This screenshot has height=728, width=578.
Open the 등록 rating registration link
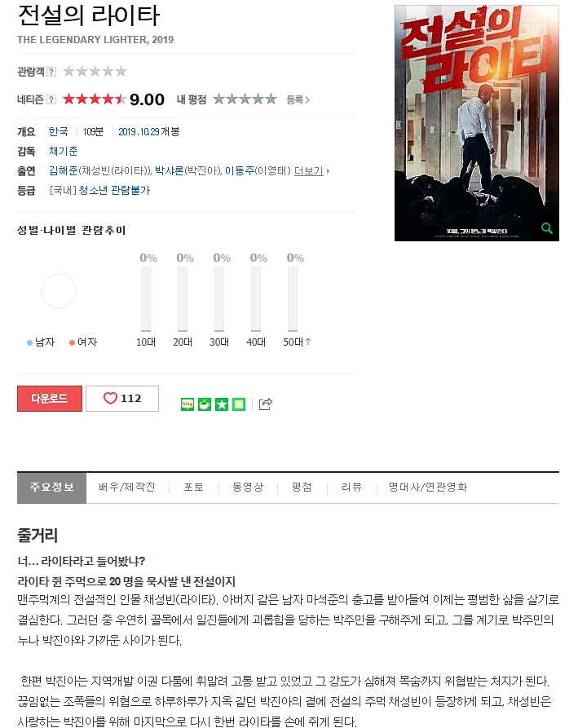tap(298, 99)
